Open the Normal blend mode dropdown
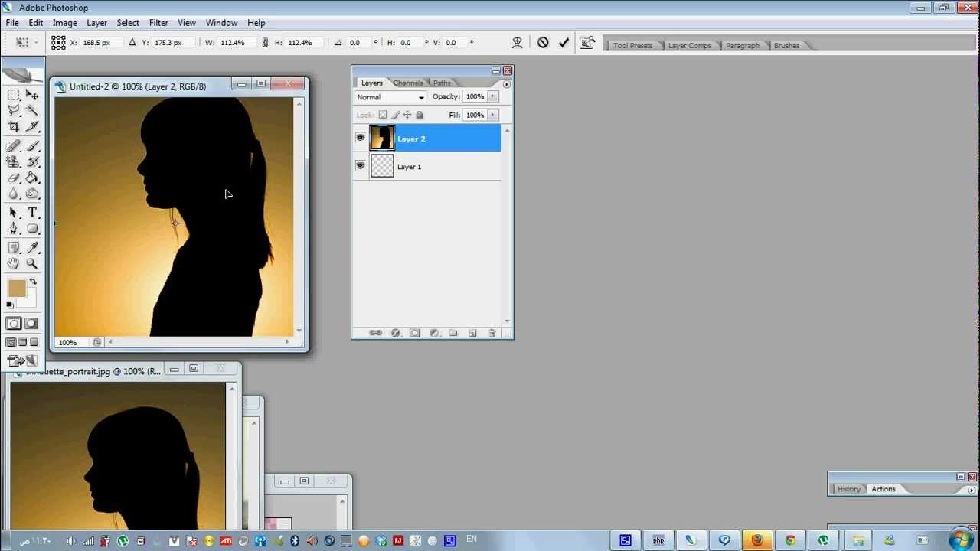The image size is (980, 551). point(390,97)
